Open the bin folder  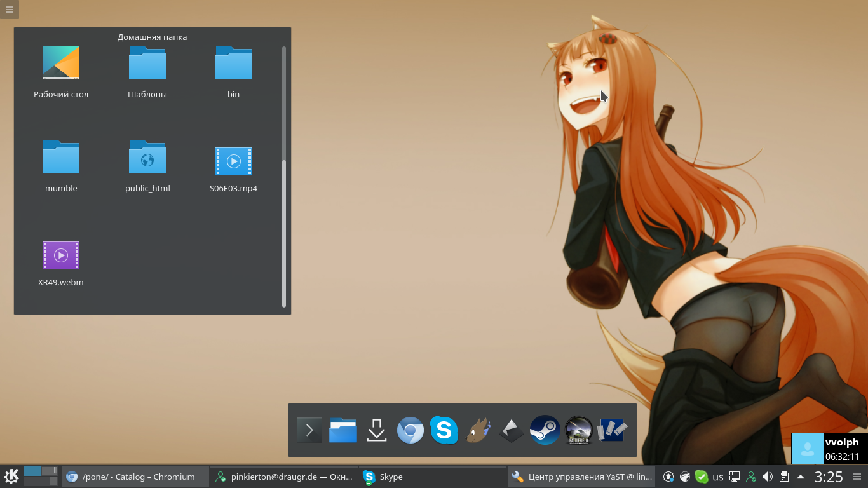234,72
